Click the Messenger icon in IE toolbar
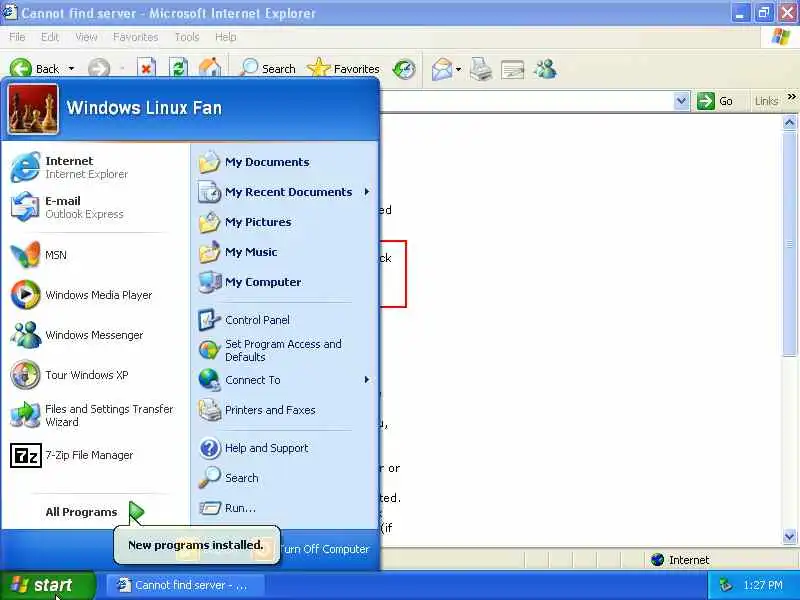Image resolution: width=800 pixels, height=600 pixels. [x=545, y=69]
